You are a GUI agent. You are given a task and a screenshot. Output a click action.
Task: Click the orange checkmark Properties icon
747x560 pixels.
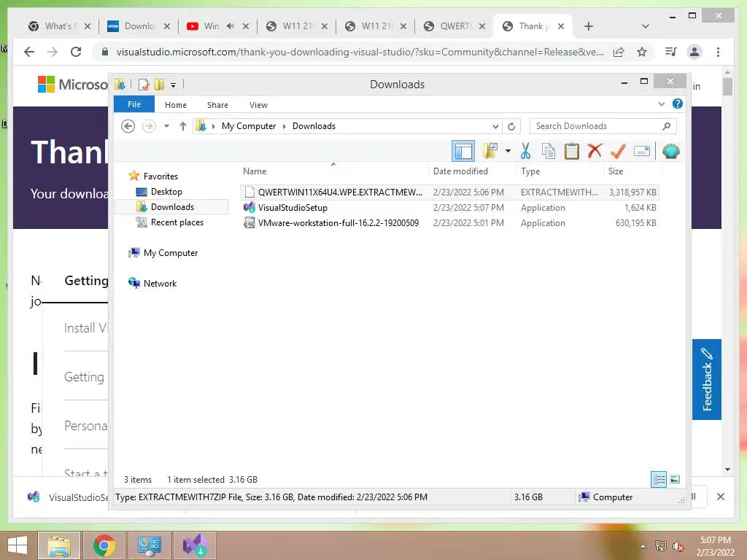pos(618,152)
